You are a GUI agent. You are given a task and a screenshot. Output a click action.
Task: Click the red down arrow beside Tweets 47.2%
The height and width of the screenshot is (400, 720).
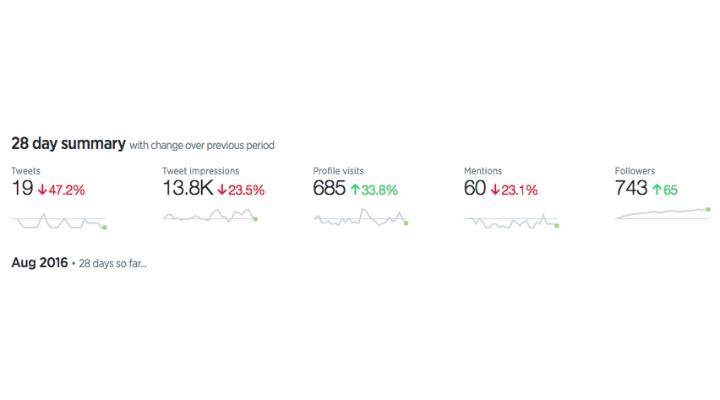coord(43,190)
